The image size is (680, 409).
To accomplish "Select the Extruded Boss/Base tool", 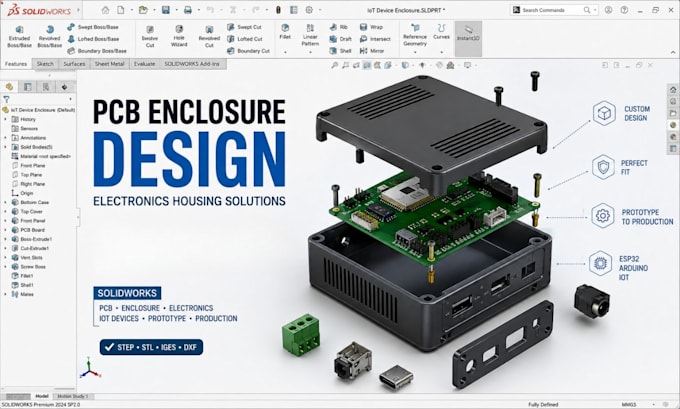I will click(x=20, y=36).
